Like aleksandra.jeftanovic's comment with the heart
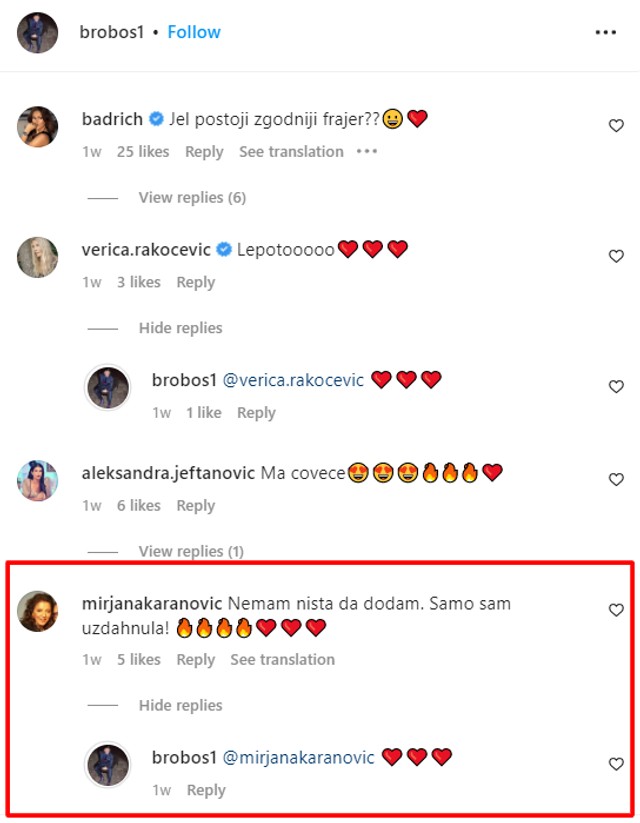This screenshot has width=640, height=823. [616, 479]
